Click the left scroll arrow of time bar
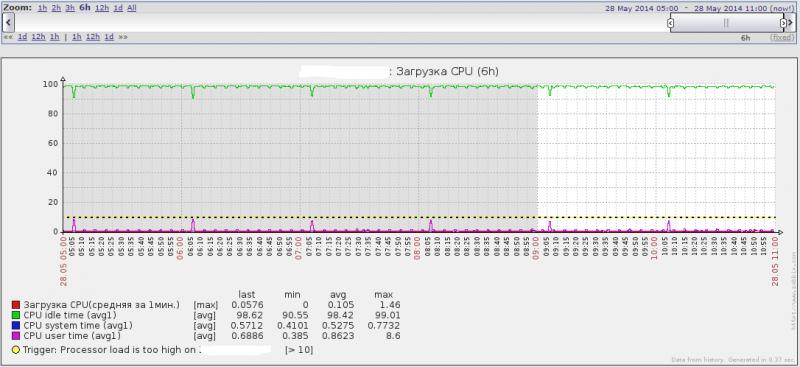Viewport: 800px width, 367px height. click(8, 23)
